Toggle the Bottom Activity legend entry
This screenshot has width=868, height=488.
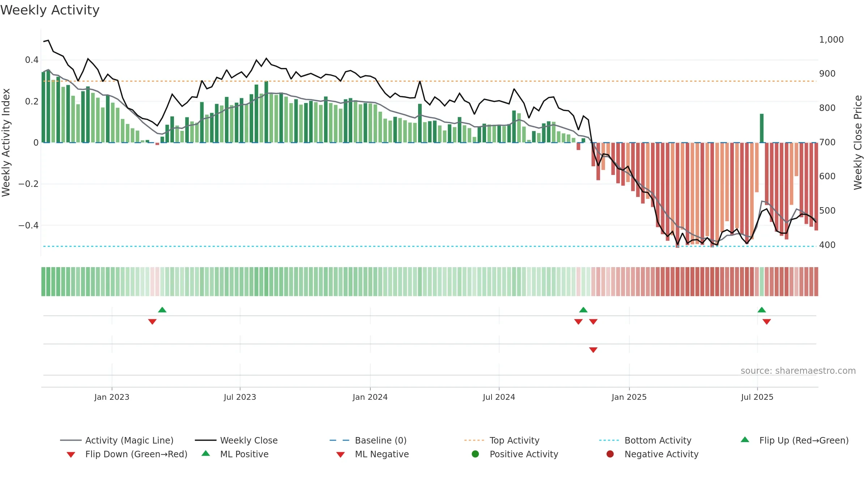(x=645, y=440)
